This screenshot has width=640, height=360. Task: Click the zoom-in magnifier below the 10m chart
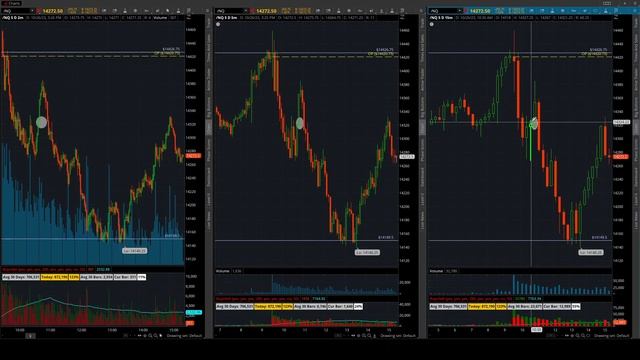coord(578,336)
